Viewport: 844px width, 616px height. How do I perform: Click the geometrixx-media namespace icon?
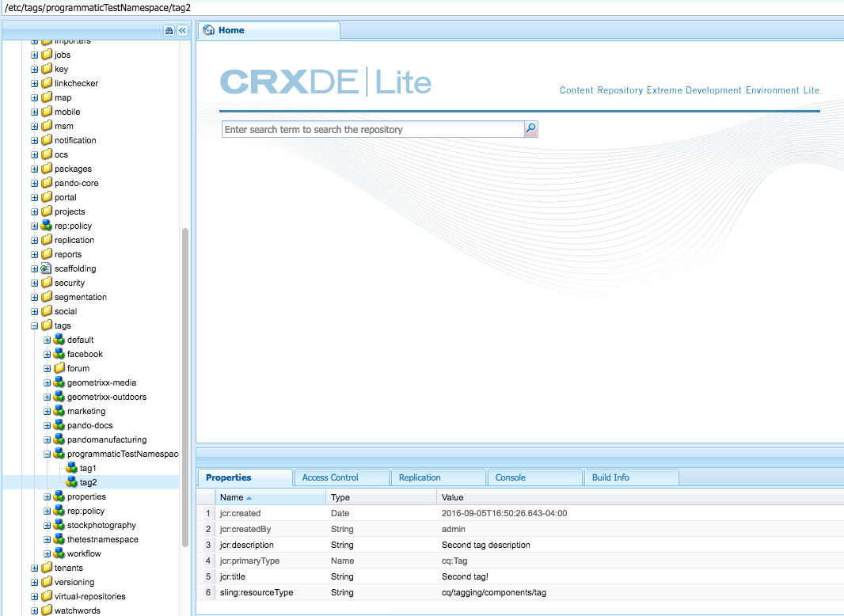[59, 382]
